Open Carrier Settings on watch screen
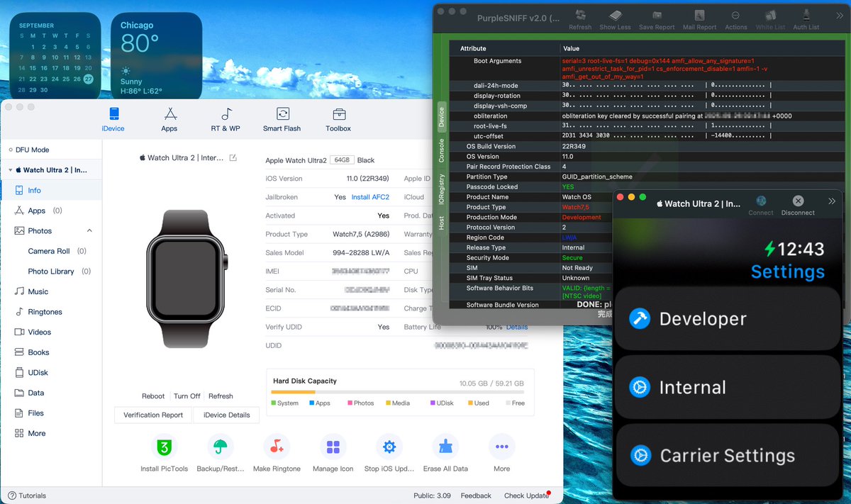This screenshot has height=504, width=851. pos(727,455)
